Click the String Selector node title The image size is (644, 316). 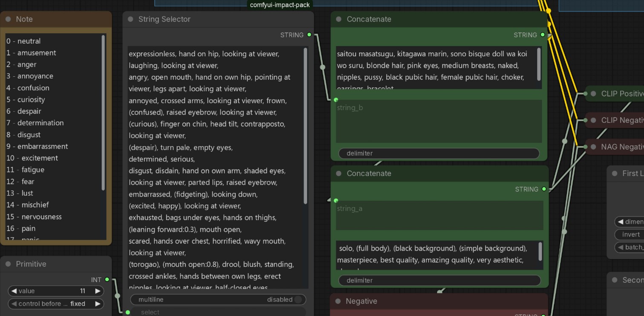click(164, 19)
